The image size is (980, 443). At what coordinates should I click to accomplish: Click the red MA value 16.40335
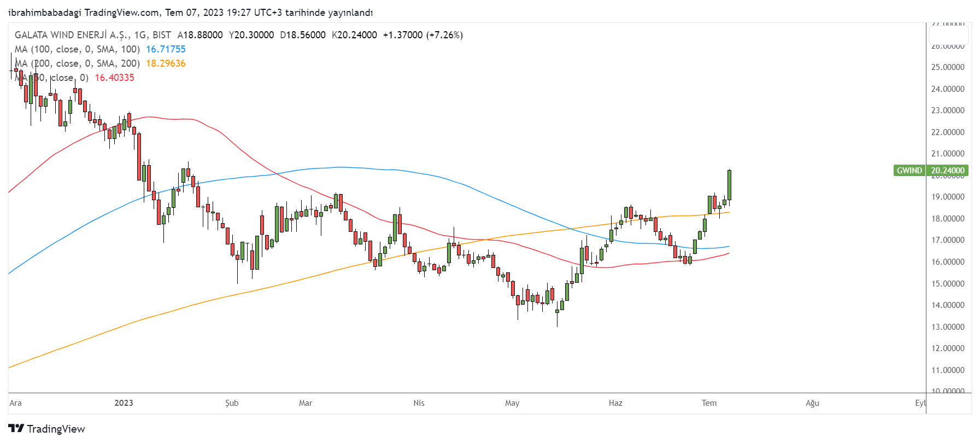(x=114, y=78)
